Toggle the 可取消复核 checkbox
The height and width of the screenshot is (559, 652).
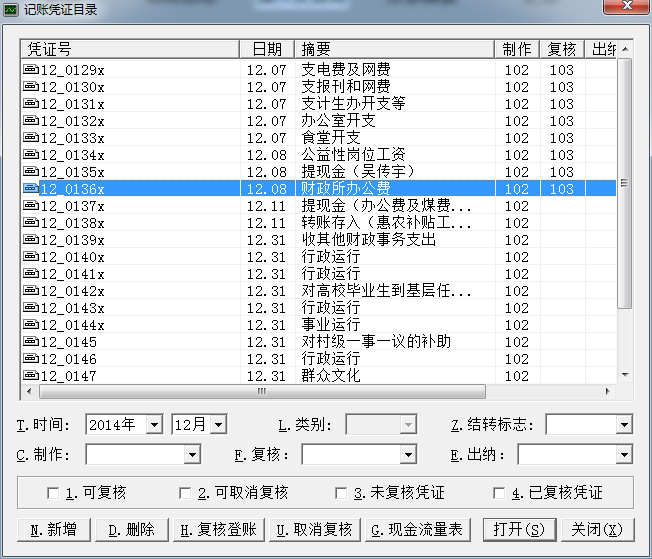[x=185, y=493]
